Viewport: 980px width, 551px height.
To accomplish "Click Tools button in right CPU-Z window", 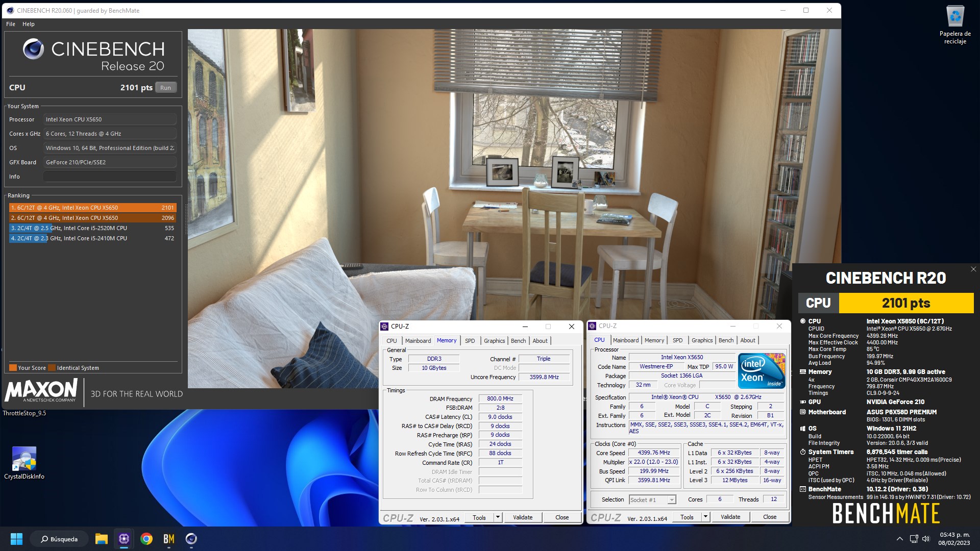I will [x=687, y=517].
